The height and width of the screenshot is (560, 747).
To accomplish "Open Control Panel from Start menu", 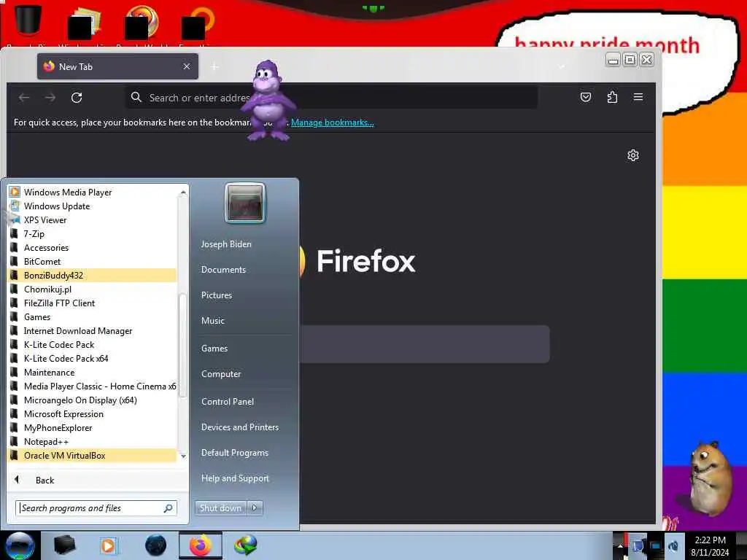I will 228,402.
